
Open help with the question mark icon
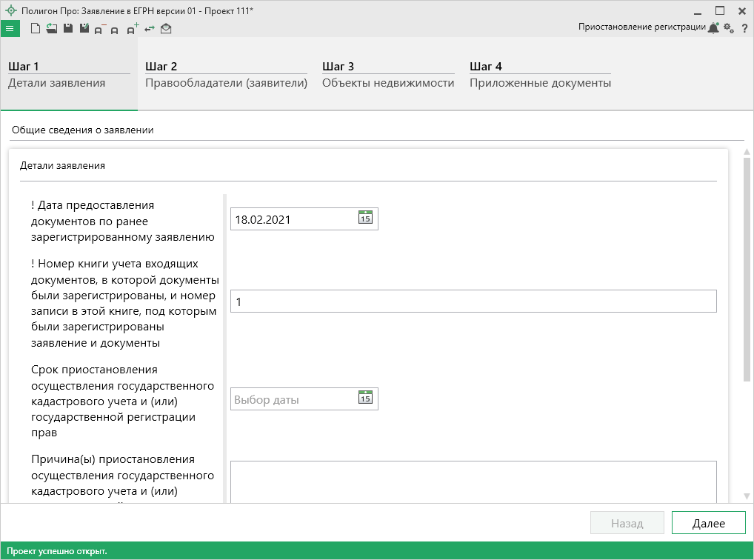[x=744, y=28]
